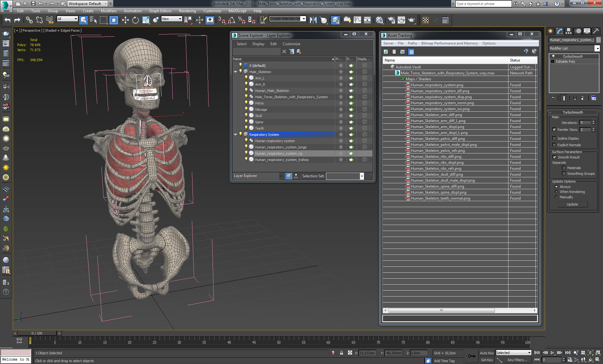The image size is (603, 364).
Task: Click the Auto Key button
Action: coord(487,353)
